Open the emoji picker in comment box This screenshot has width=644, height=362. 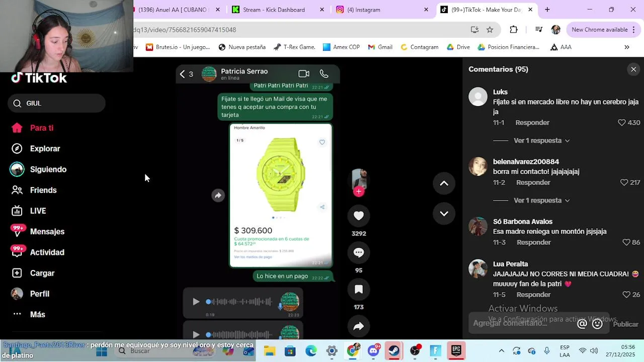click(x=597, y=324)
